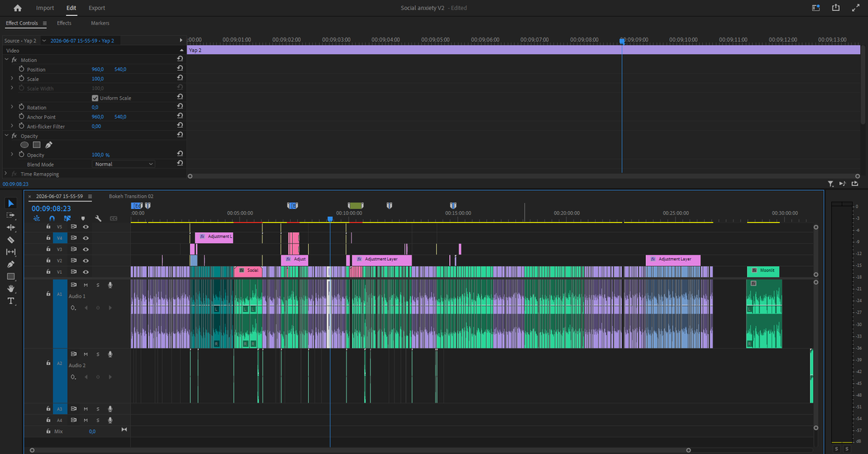This screenshot has width=868, height=454.
Task: Click the Scale value 100,0
Action: [98, 78]
